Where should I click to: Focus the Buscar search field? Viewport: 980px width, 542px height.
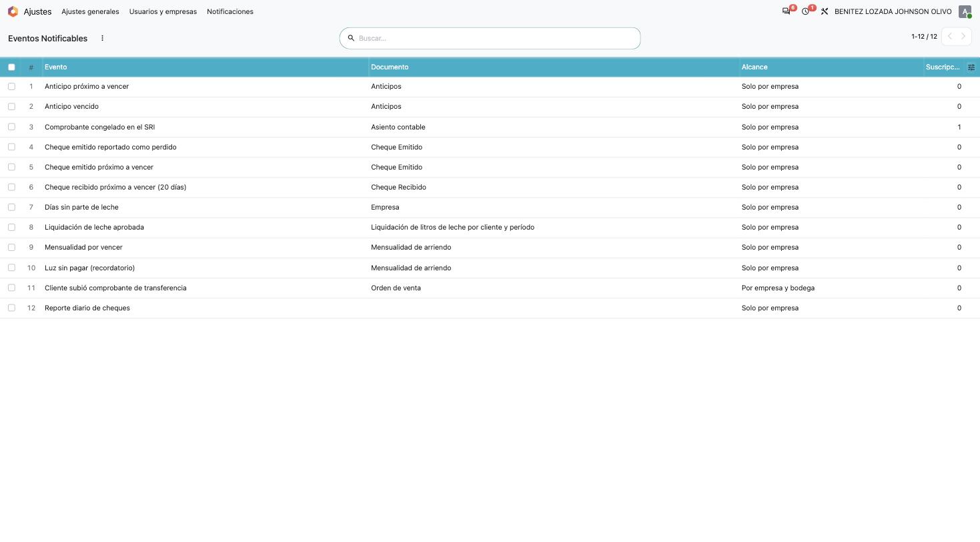(x=497, y=38)
